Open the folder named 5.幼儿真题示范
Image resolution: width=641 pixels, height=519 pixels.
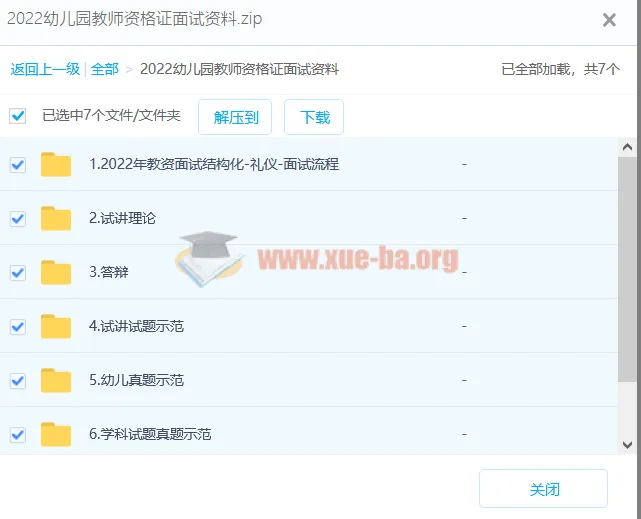(x=136, y=380)
